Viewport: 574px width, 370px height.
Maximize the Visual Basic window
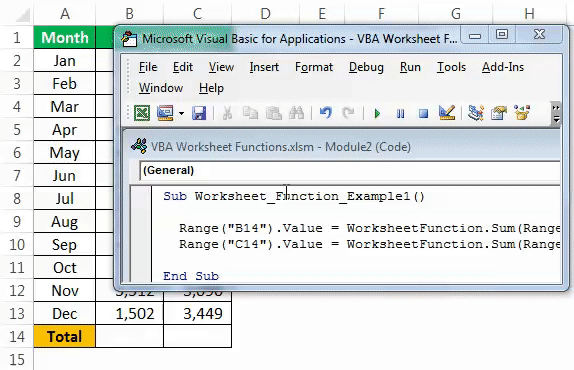click(x=502, y=35)
